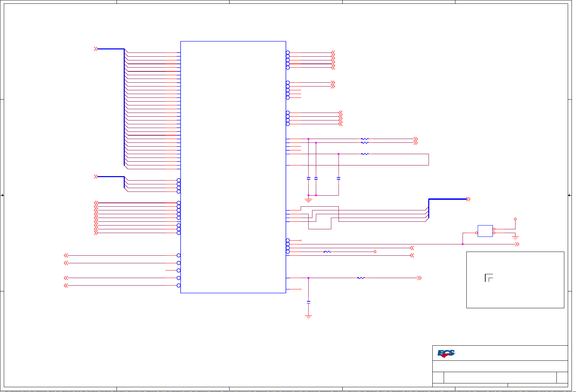The height and width of the screenshot is (392, 576).
Task: Click the black-bordered note box on the right
Action: (515, 280)
